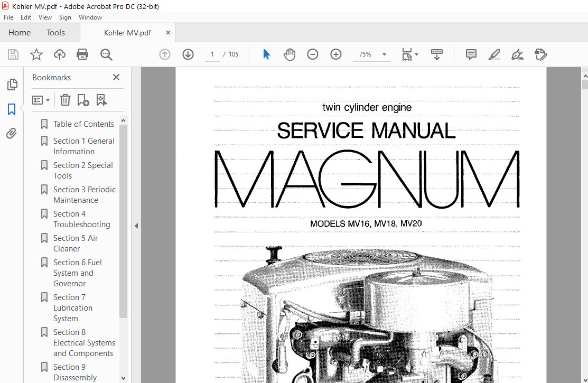Jump to Section 3 Periodic Maintenance
Viewport: 588px width, 383px height.
tap(85, 195)
